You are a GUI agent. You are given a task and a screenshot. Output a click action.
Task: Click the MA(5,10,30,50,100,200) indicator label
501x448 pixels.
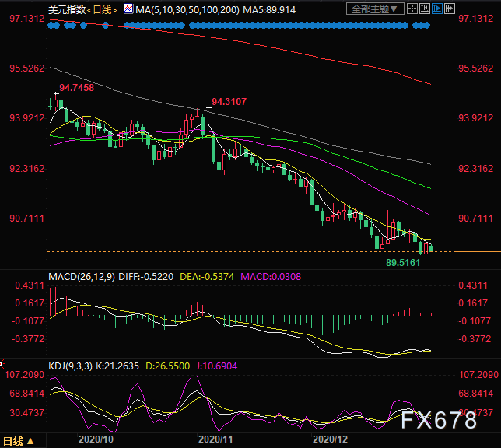(x=187, y=10)
